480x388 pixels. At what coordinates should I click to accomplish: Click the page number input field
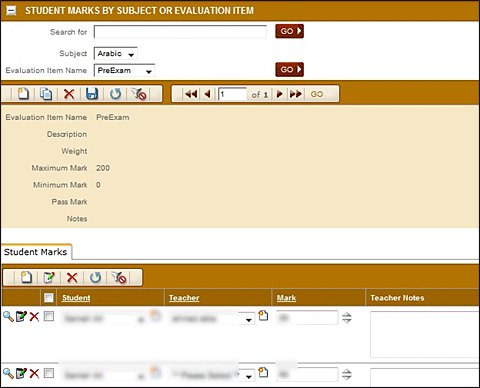point(232,94)
